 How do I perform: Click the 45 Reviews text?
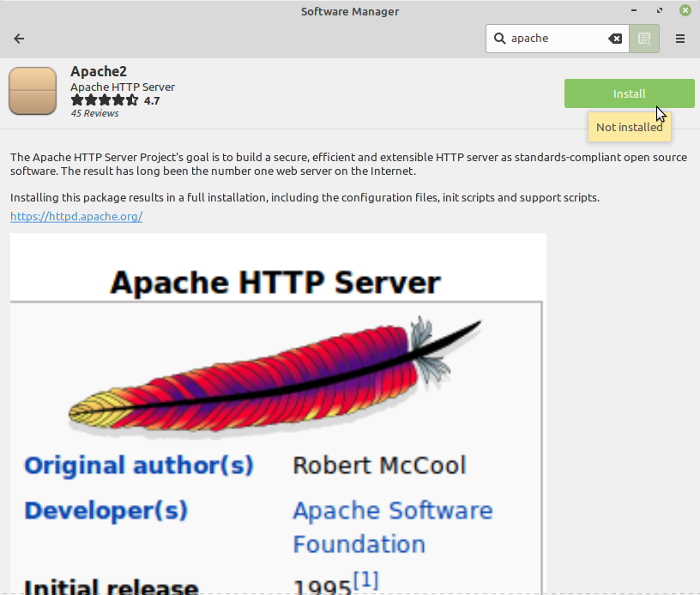click(x=94, y=113)
